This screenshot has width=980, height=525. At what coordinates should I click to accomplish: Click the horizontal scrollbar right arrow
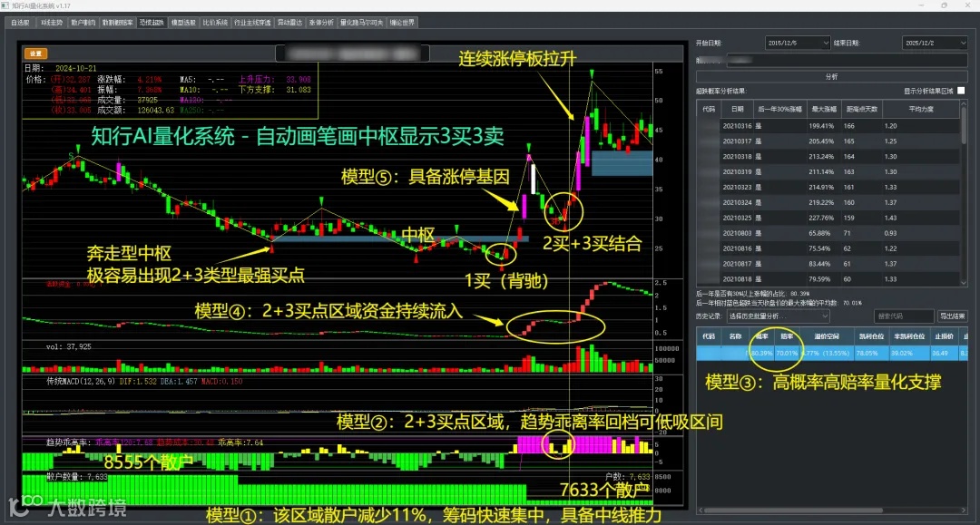click(x=964, y=510)
